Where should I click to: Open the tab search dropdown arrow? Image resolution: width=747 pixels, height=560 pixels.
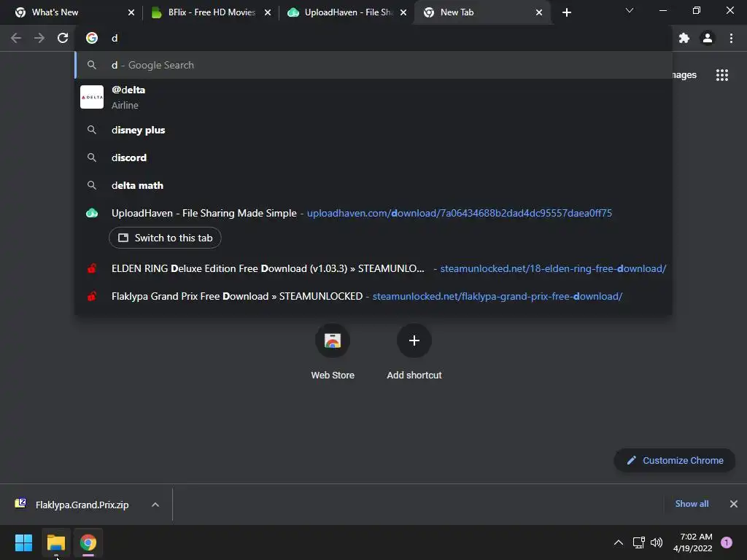pyautogui.click(x=630, y=10)
